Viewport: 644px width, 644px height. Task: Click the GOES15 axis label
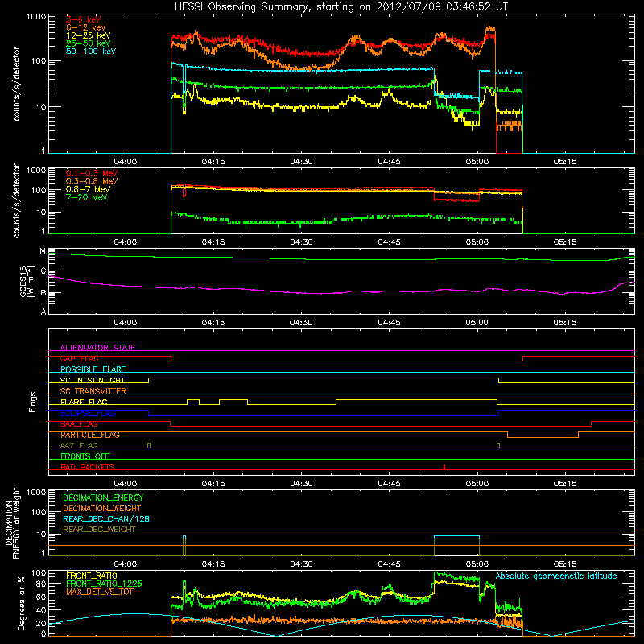27,281
